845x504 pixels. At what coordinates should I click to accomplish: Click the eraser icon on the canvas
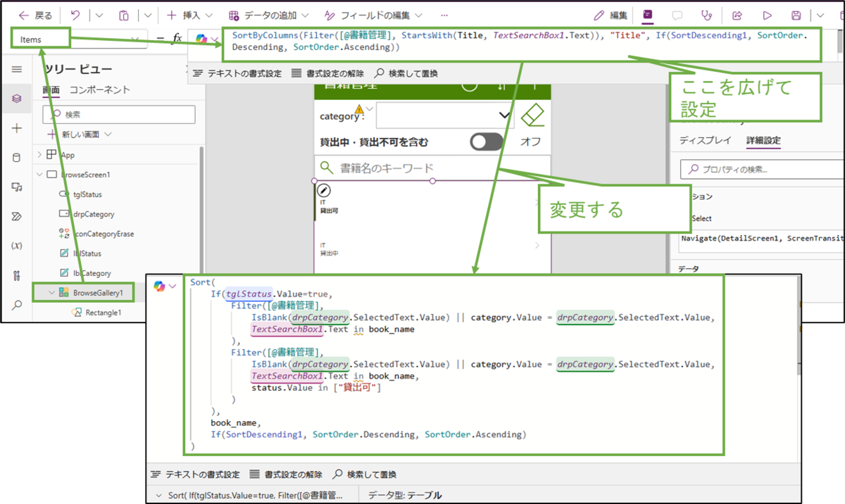[533, 115]
